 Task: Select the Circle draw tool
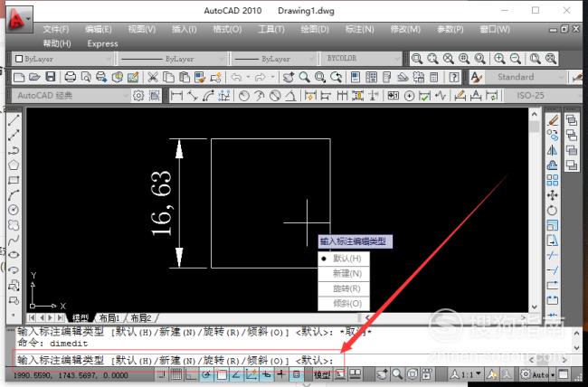point(14,210)
